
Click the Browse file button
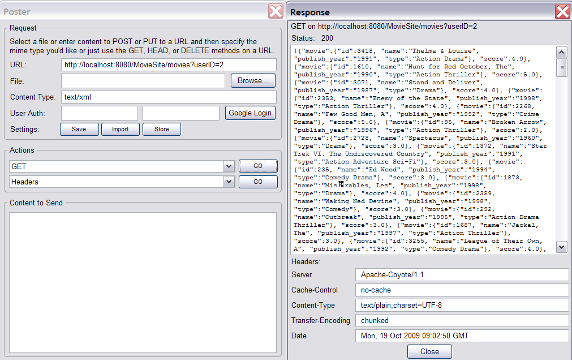click(253, 81)
